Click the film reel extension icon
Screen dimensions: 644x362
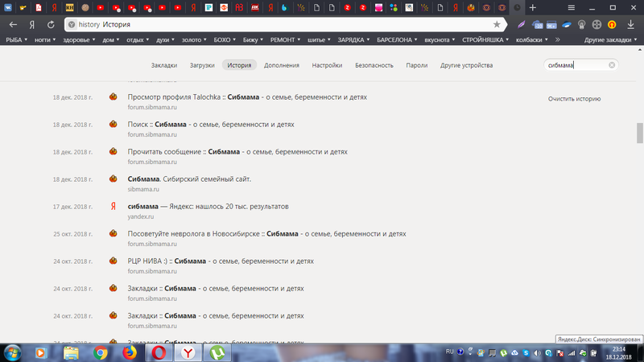[597, 25]
